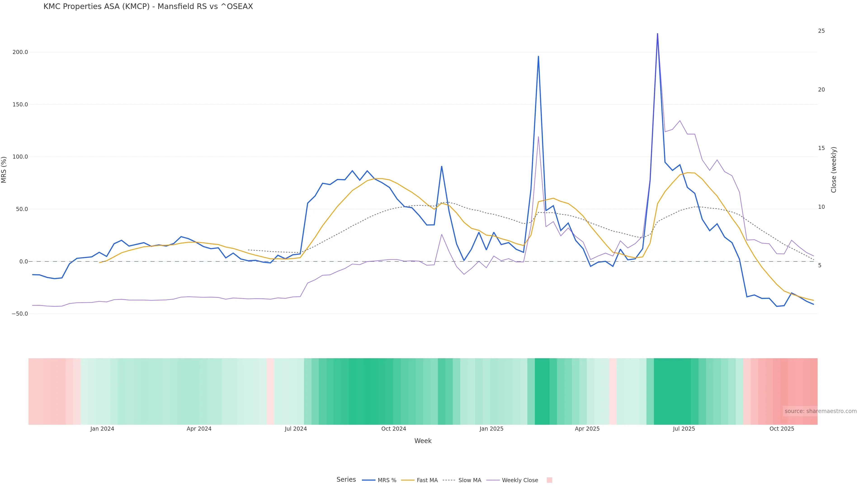Click the MRS spike peak in February 2025
Screen dimensions: 868x488
pyautogui.click(x=538, y=56)
